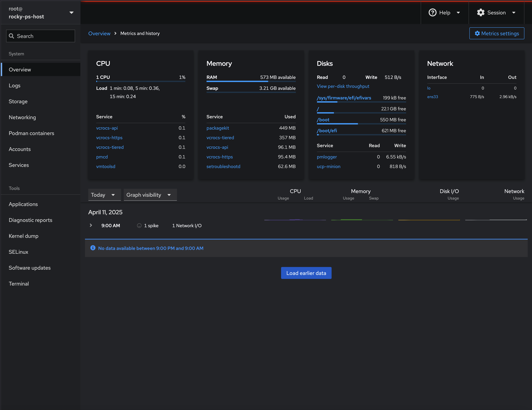Click the info icon in the no-data banner
The width and height of the screenshot is (532, 410).
point(93,248)
